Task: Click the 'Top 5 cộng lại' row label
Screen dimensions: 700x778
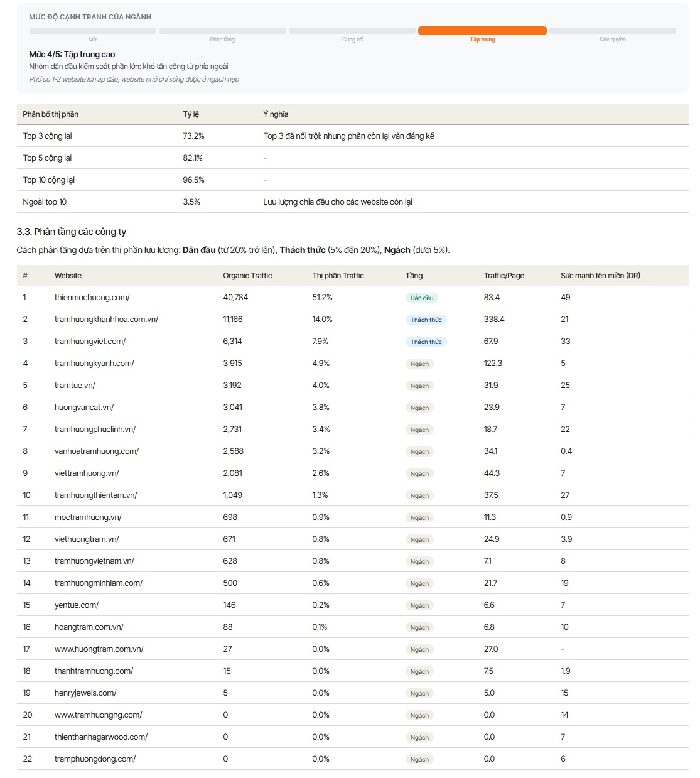Action: (48, 158)
